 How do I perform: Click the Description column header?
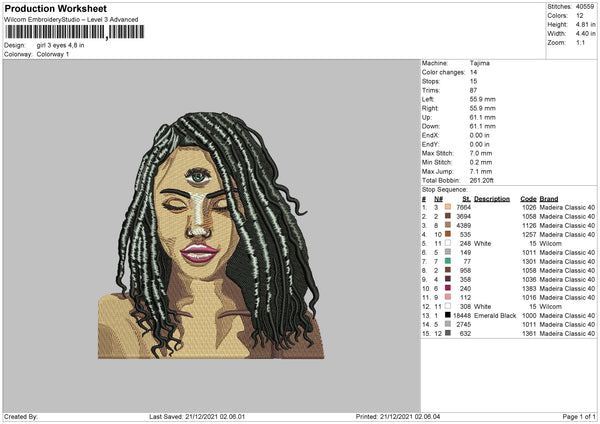click(492, 199)
